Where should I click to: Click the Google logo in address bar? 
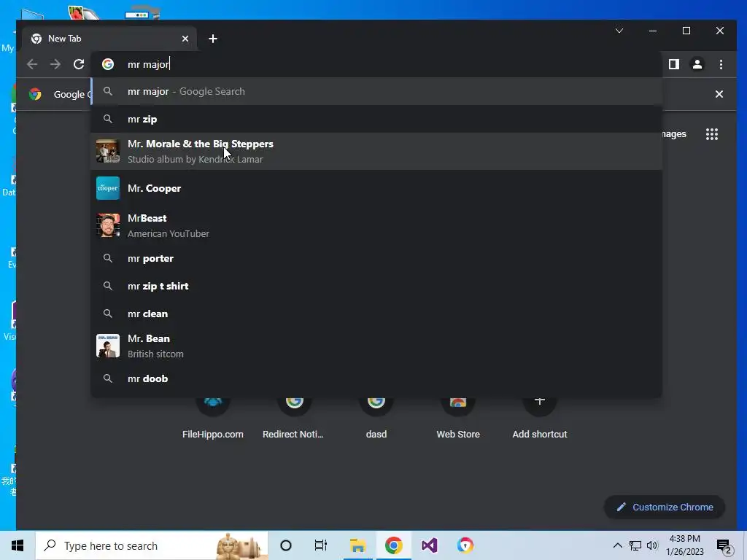[108, 64]
